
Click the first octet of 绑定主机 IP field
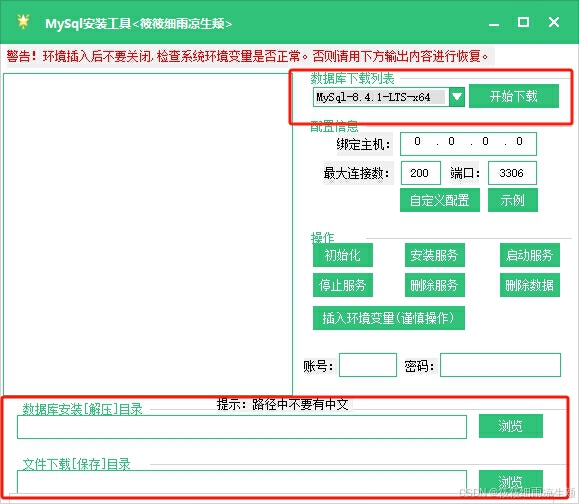tap(417, 142)
